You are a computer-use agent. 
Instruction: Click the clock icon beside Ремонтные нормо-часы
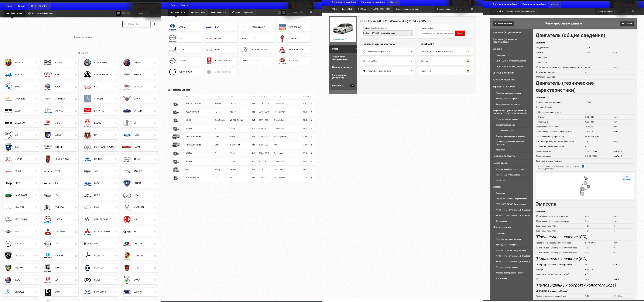364,51
